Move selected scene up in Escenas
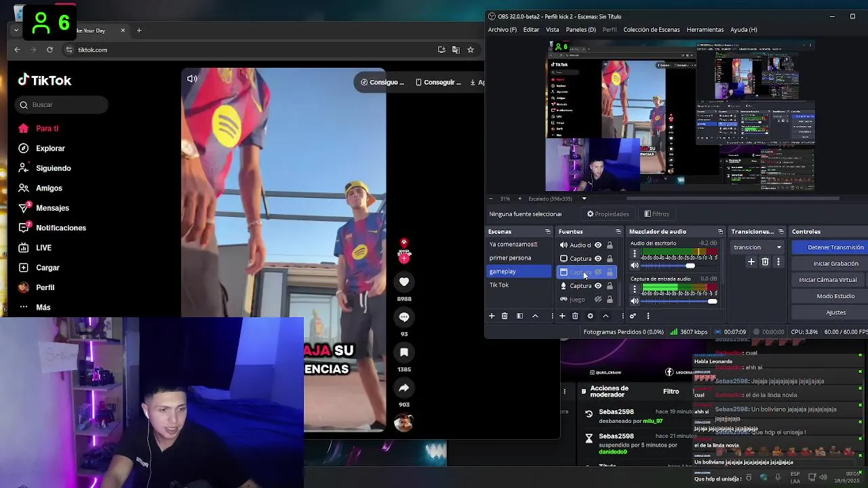The width and height of the screenshot is (868, 488). 535,316
